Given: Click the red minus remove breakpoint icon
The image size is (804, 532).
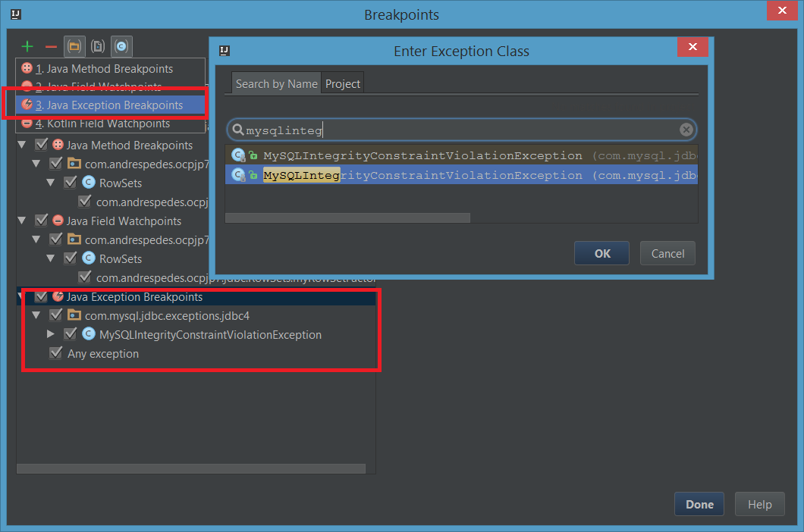Looking at the screenshot, I should coord(51,47).
